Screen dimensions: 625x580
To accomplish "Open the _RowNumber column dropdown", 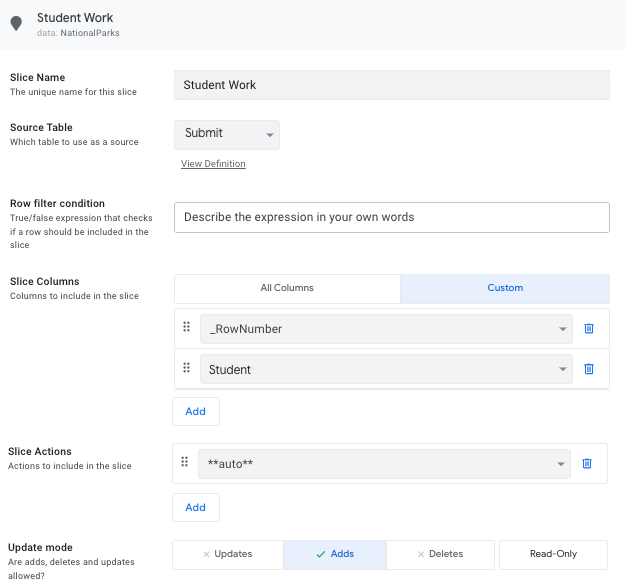I will (386, 329).
